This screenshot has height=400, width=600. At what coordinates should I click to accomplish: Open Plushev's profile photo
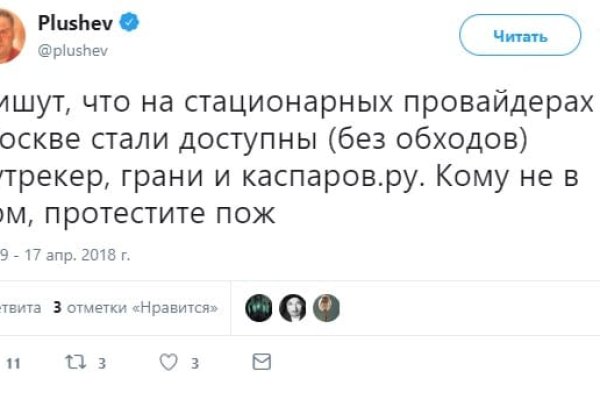coord(12,30)
